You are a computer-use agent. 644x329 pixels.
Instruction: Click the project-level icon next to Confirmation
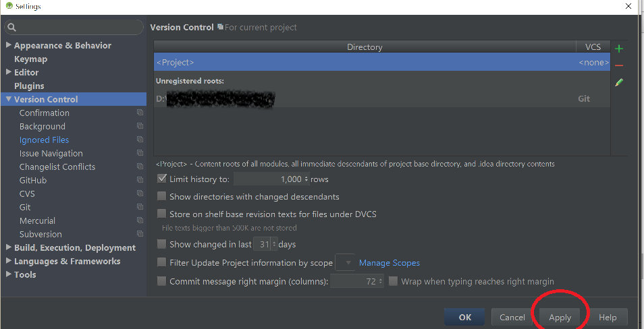pos(140,113)
